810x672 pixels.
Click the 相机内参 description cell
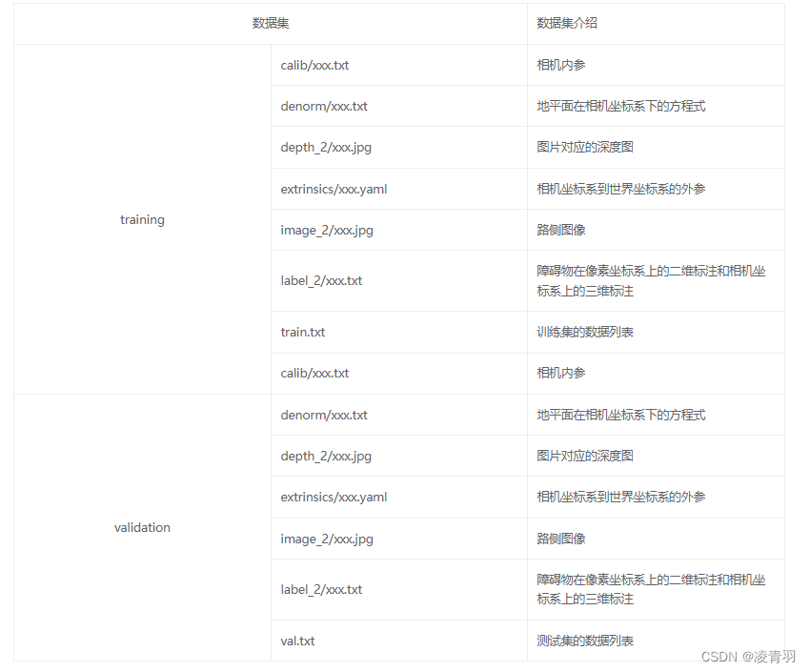(556, 65)
